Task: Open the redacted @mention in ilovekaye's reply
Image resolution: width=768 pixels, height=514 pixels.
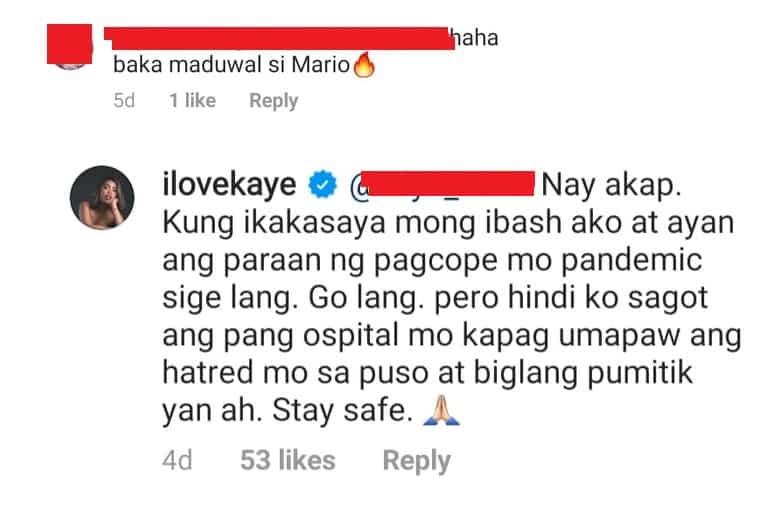Action: (442, 184)
